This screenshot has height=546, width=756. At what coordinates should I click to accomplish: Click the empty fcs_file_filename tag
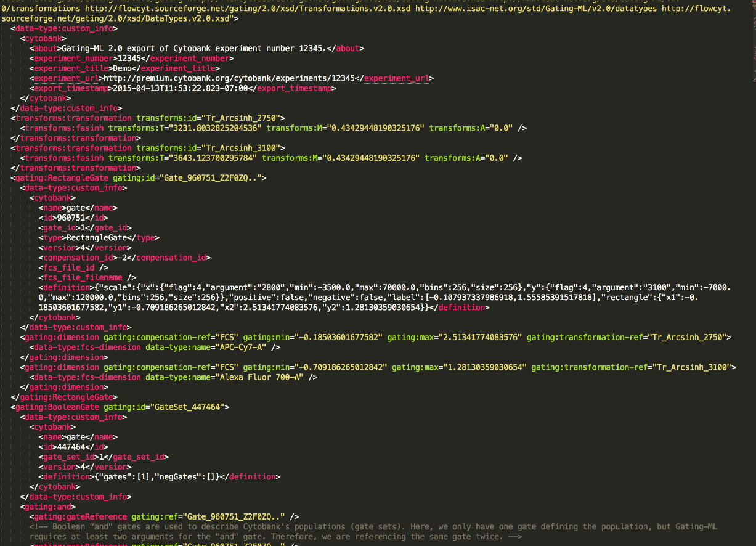83,277
